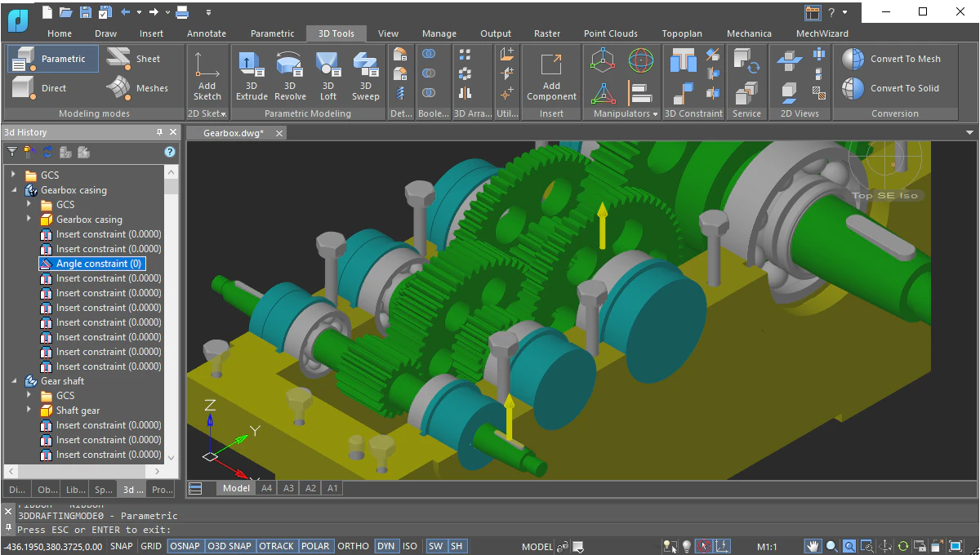Pin the 3d History panel
The width and height of the screenshot is (980, 555).
(x=160, y=131)
